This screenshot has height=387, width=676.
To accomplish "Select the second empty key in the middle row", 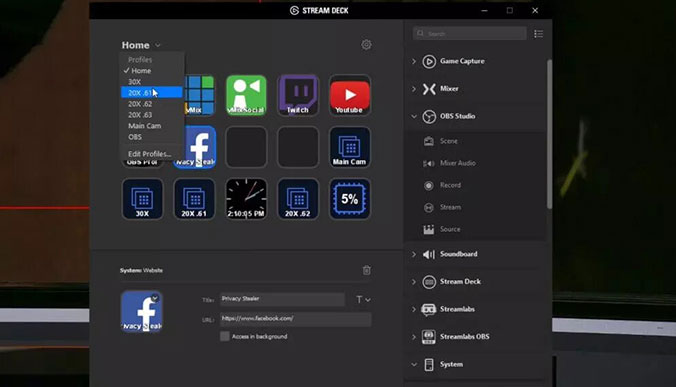I will [x=298, y=147].
